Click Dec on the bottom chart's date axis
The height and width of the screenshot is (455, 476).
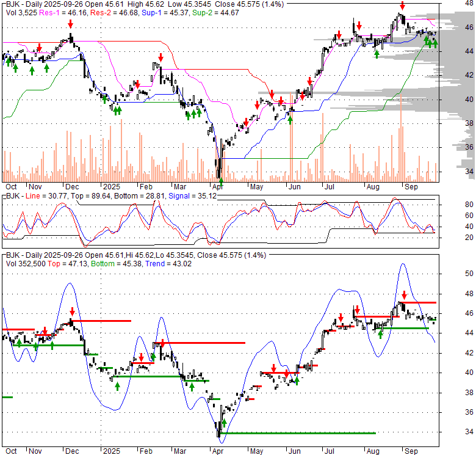coord(72,451)
